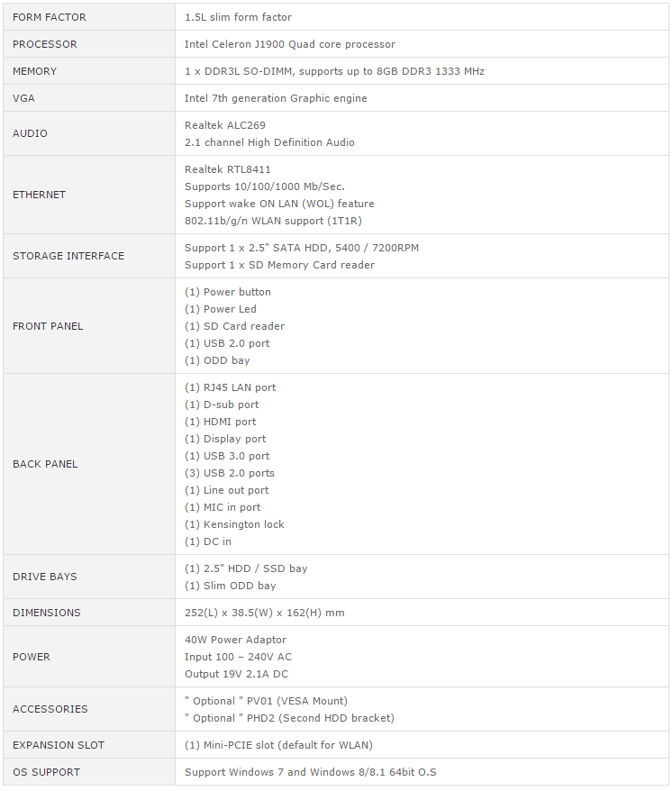Click the DIMENSIONS value text
The width and height of the screenshot is (672, 791).
(x=264, y=613)
